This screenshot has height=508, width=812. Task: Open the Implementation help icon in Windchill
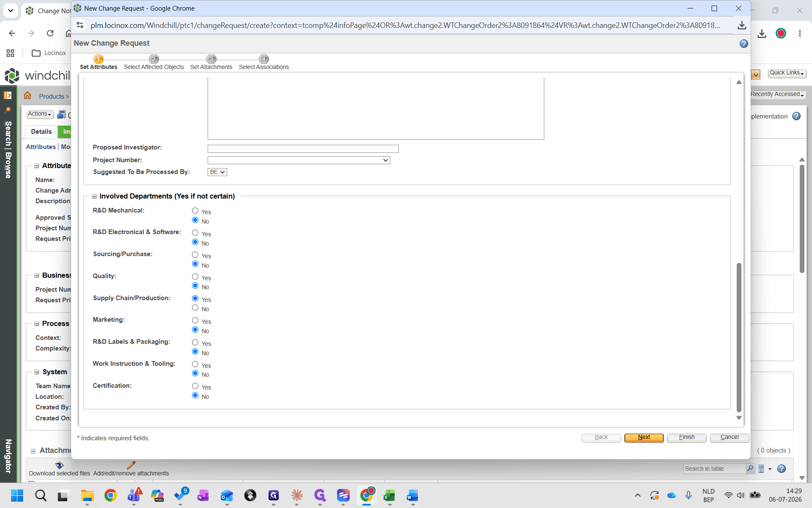point(796,116)
